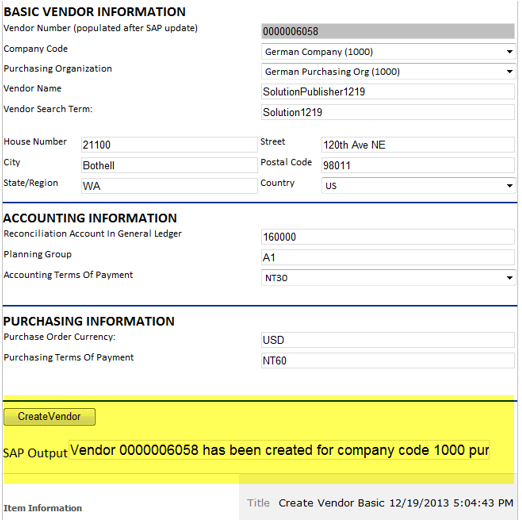The width and height of the screenshot is (522, 525).
Task: Click the Purchase Order Currency field
Action: (x=388, y=340)
